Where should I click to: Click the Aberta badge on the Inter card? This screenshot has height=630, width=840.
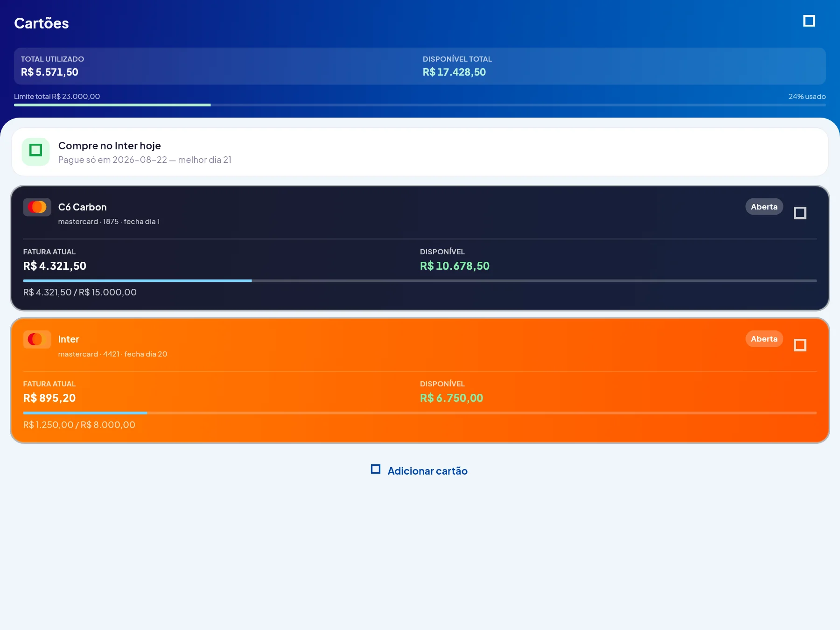(x=764, y=339)
